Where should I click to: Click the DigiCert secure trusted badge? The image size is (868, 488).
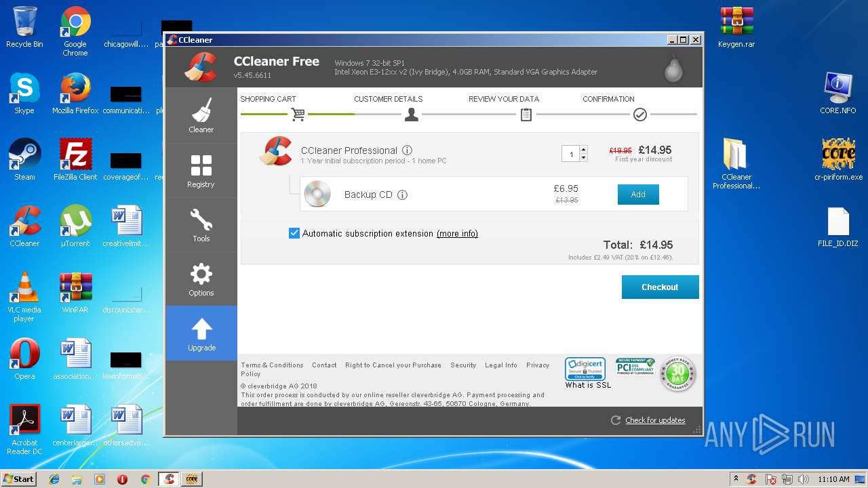[x=585, y=369]
